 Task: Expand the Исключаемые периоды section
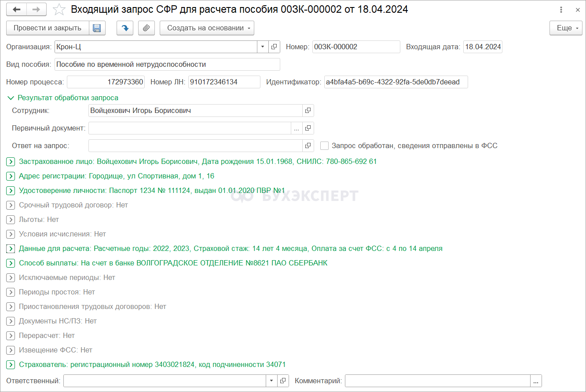11,278
